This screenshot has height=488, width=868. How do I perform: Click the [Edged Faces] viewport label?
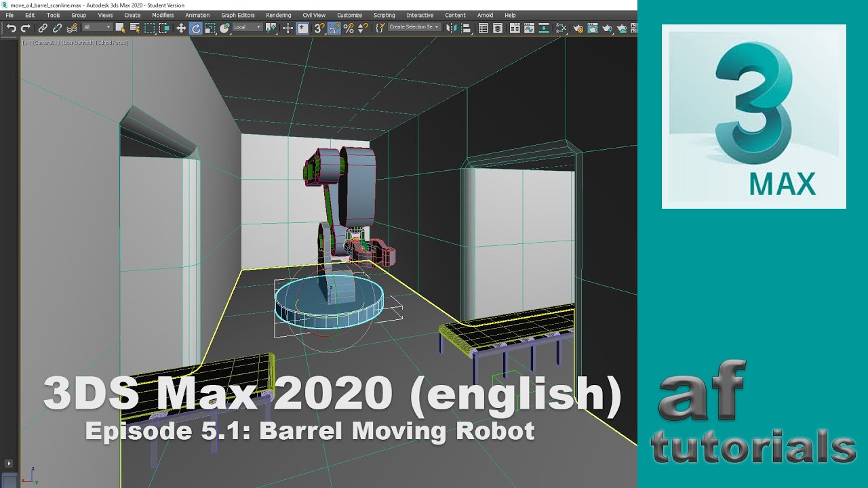coord(112,43)
